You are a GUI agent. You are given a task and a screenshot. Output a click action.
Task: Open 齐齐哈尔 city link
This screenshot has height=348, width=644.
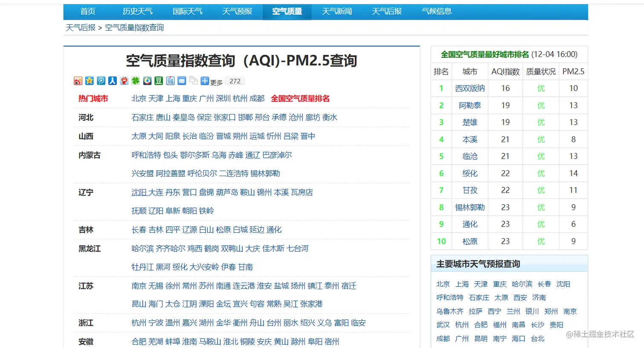pos(170,248)
